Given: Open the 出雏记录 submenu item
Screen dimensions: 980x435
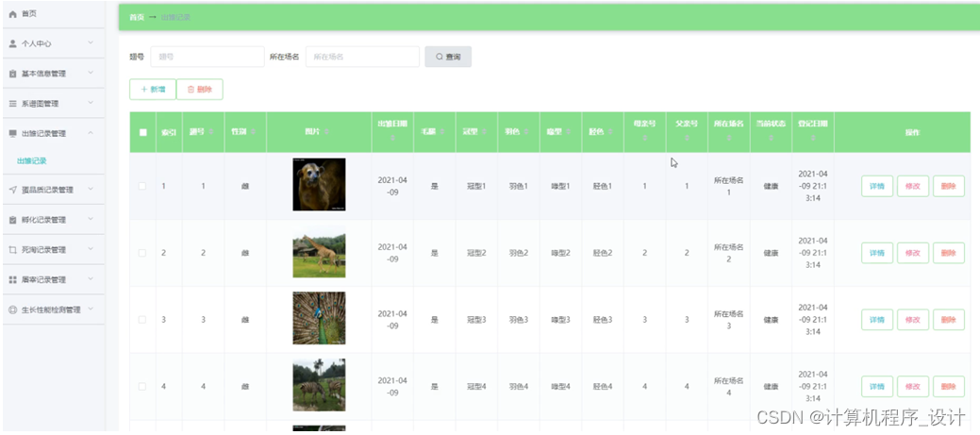Looking at the screenshot, I should click(x=32, y=160).
